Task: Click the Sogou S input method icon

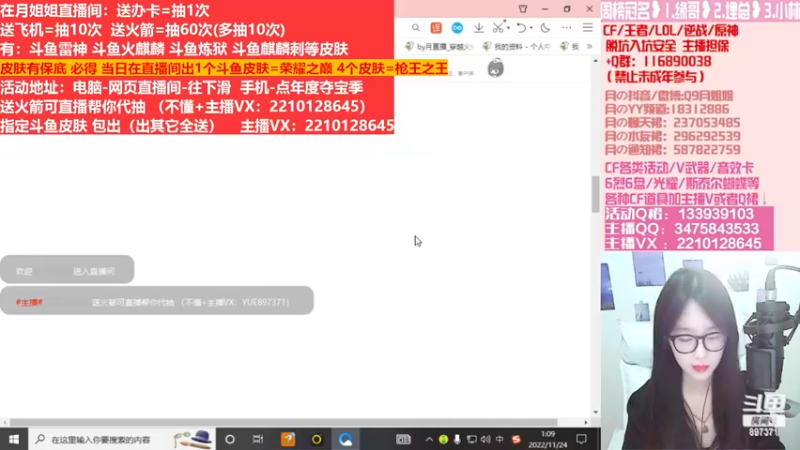Action: (516, 439)
